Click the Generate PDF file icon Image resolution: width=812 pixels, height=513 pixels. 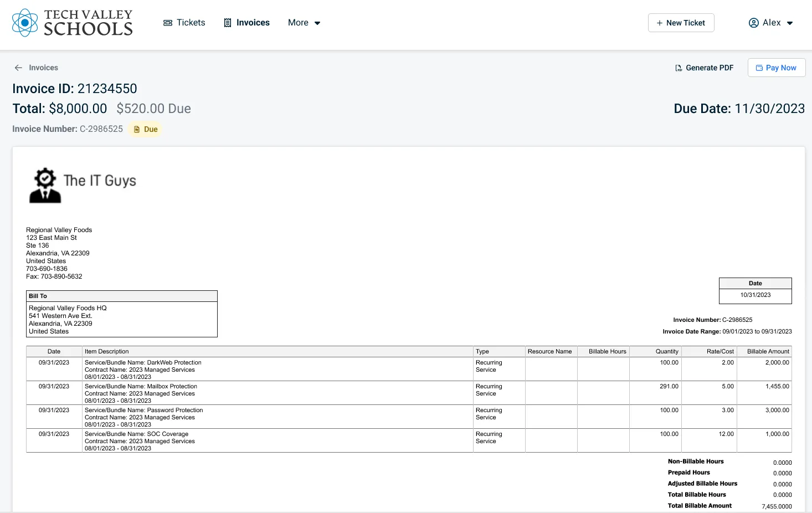679,68
